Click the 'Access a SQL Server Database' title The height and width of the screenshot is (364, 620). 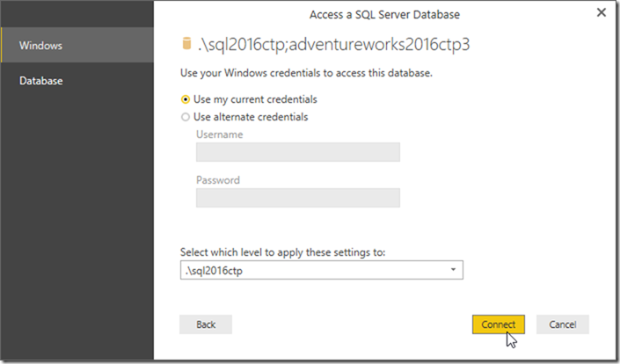point(384,15)
